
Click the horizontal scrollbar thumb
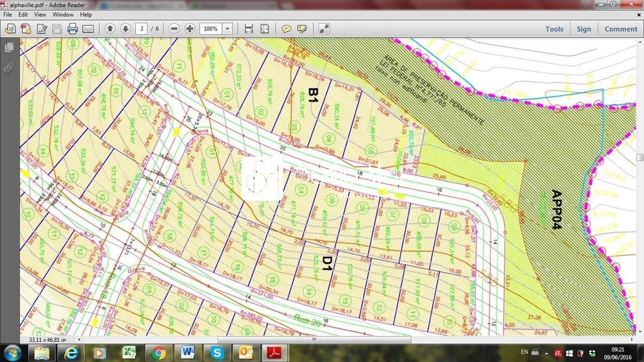(x=314, y=340)
